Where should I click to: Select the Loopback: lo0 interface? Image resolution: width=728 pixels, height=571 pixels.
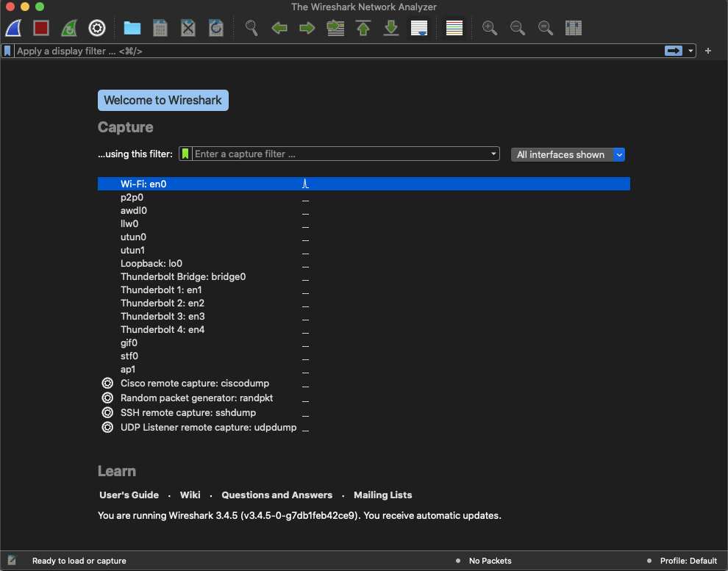[x=151, y=264]
